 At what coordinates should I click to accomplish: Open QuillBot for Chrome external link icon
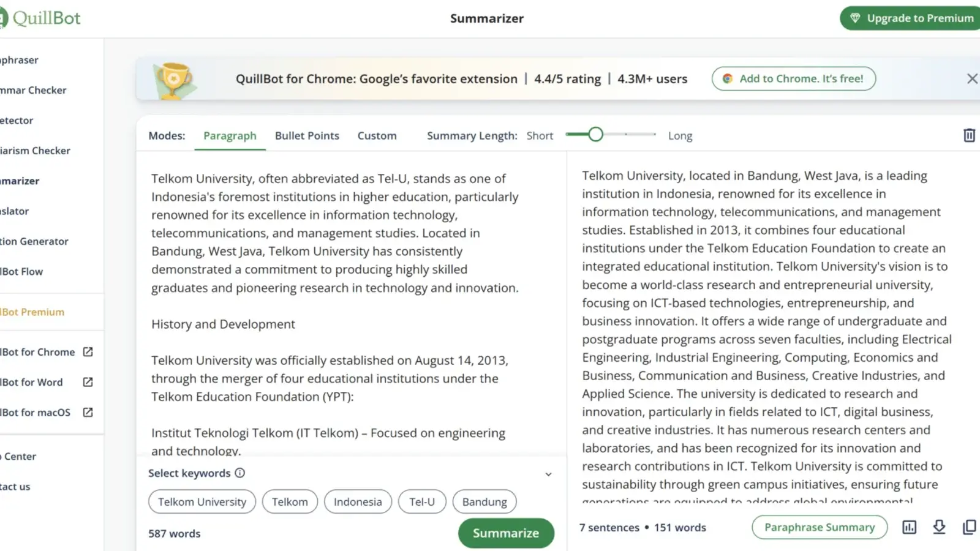point(88,352)
